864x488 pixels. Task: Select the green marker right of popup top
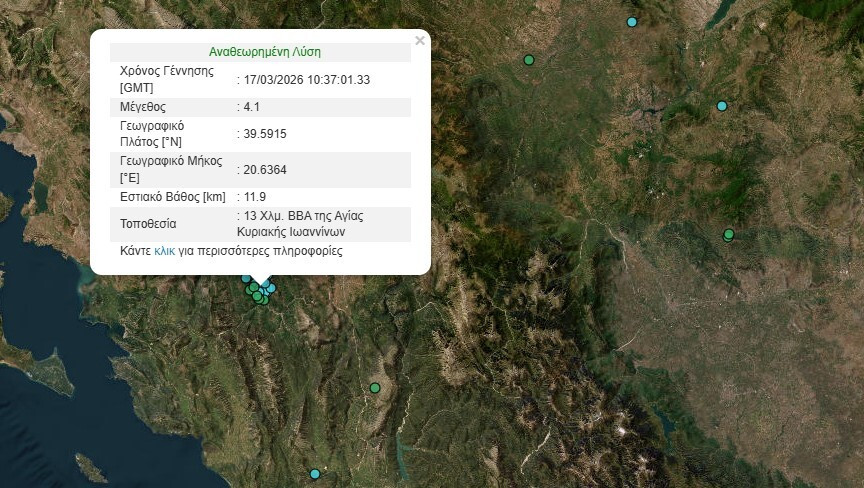529,60
